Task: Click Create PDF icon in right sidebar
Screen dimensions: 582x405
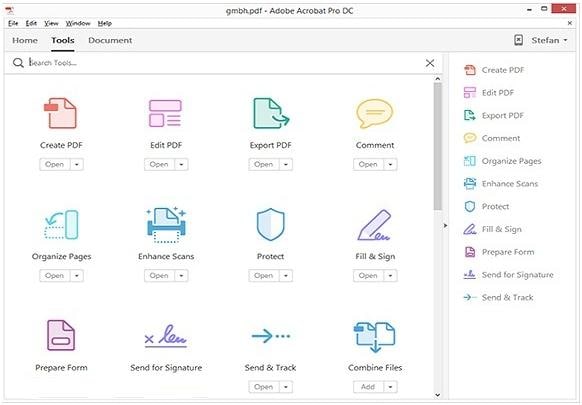Action: click(470, 70)
